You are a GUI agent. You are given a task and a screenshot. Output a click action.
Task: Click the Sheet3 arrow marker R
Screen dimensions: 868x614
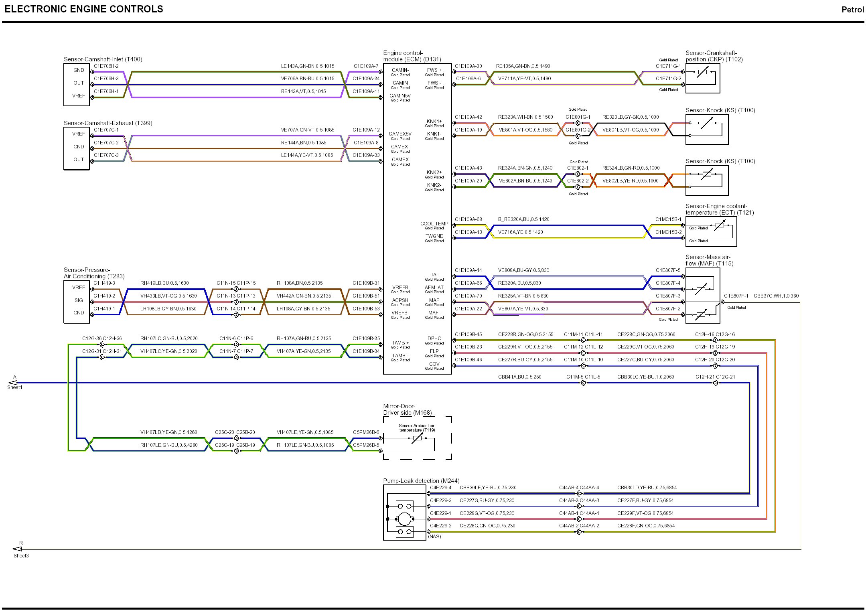point(17,549)
